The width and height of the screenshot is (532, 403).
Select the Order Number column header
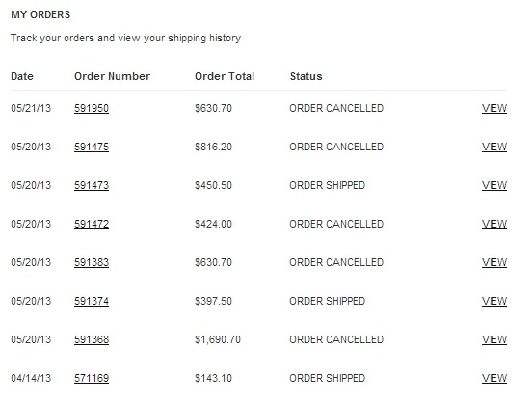[x=113, y=76]
